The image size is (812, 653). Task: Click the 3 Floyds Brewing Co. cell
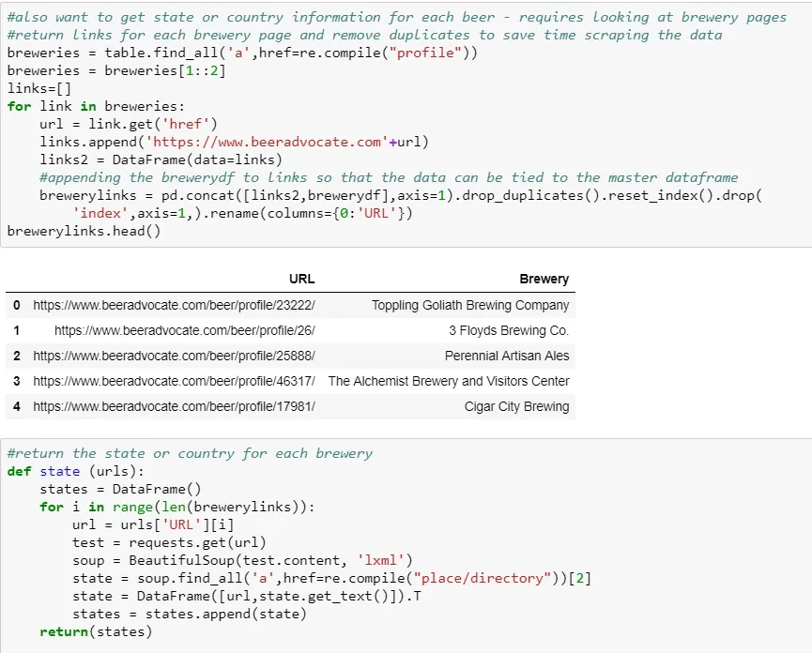[x=509, y=330]
